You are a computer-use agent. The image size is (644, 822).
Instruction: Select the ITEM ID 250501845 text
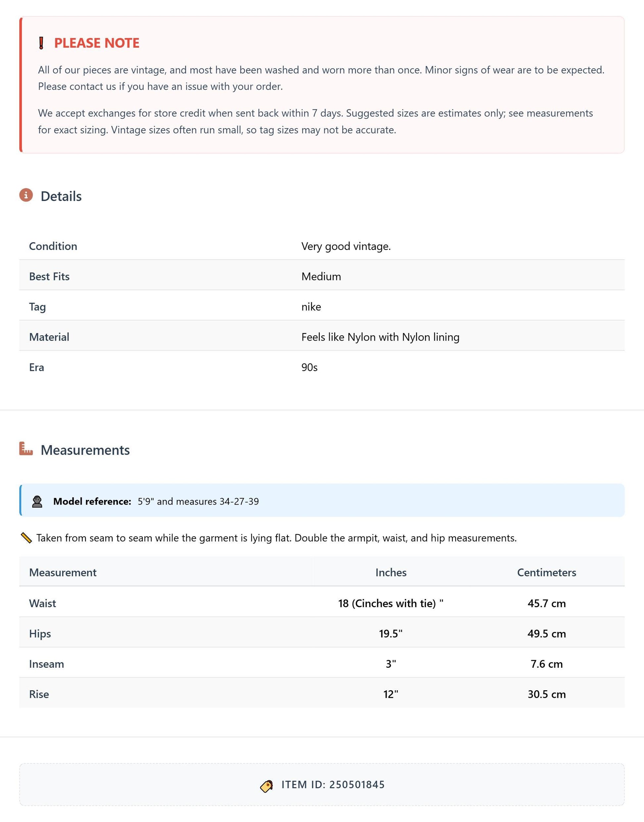[x=333, y=785]
